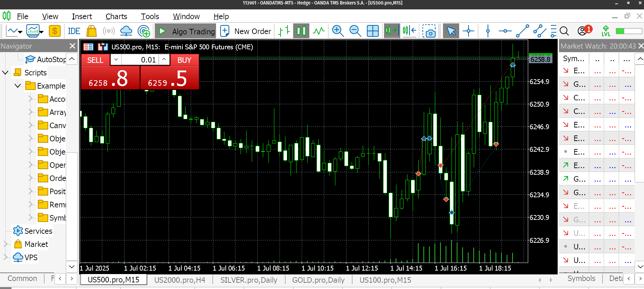The height and width of the screenshot is (289, 644).
Task: Select Services in Navigator
Action: pos(38,231)
